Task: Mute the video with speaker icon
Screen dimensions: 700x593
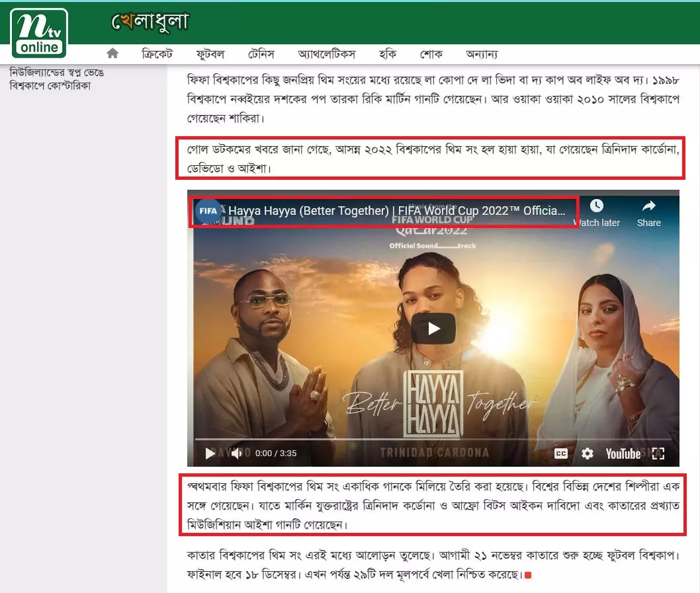Action: pos(237,453)
